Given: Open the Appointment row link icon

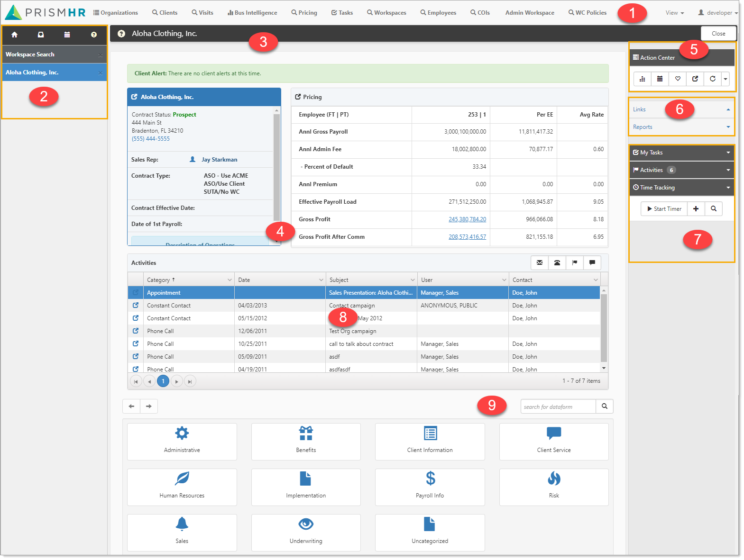Looking at the screenshot, I should click(x=136, y=293).
